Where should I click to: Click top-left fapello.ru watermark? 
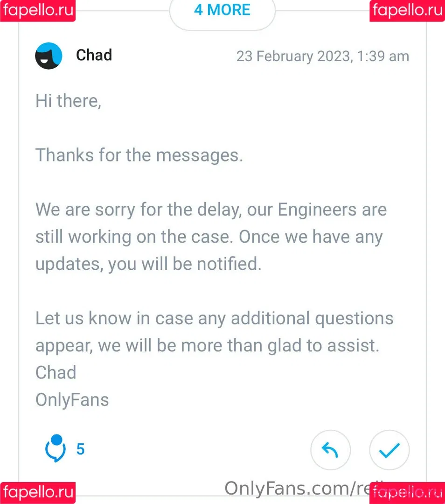click(x=38, y=11)
